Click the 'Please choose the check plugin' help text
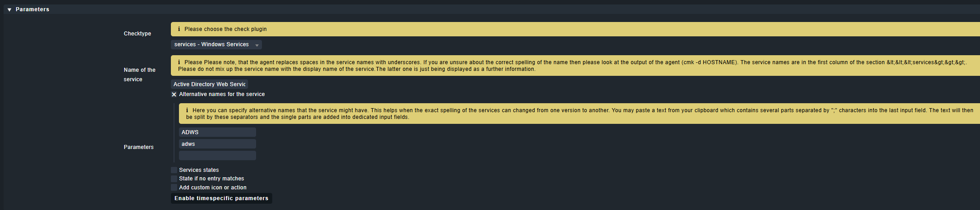 (x=225, y=29)
